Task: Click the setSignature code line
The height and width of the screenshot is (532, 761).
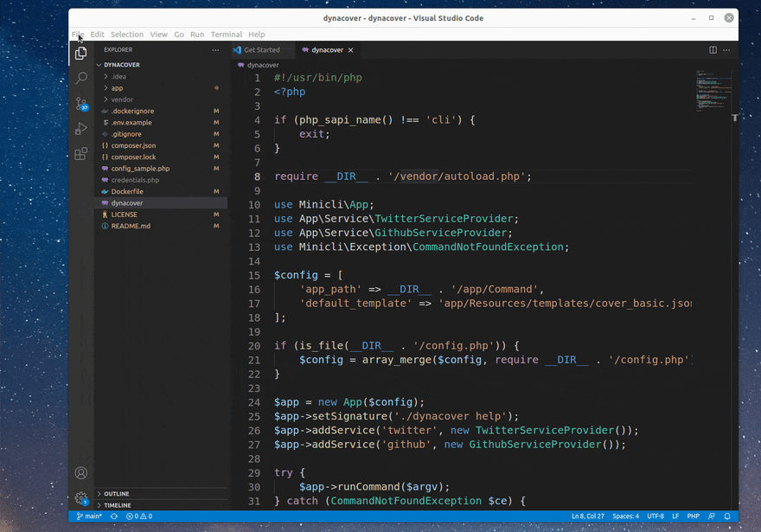Action: point(396,416)
